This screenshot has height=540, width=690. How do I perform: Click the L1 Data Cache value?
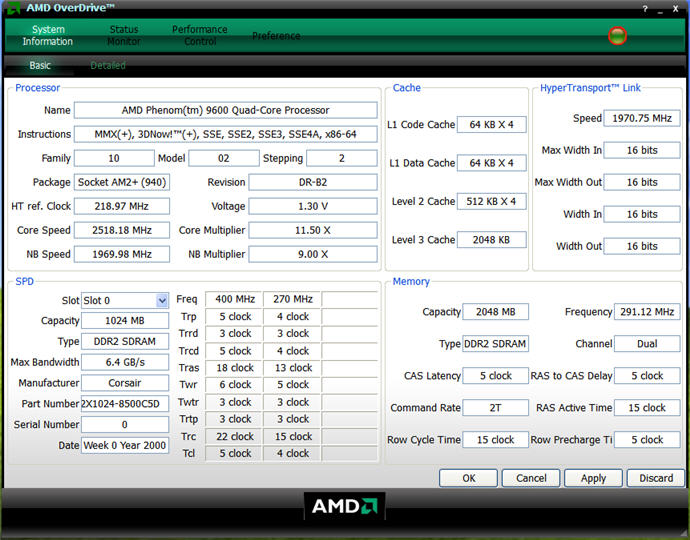[492, 163]
